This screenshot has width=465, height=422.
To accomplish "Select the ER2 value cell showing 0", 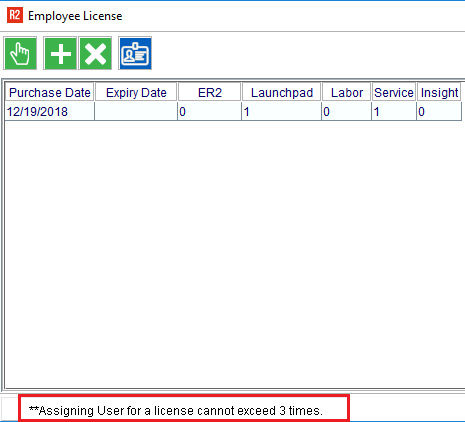I will click(x=210, y=111).
